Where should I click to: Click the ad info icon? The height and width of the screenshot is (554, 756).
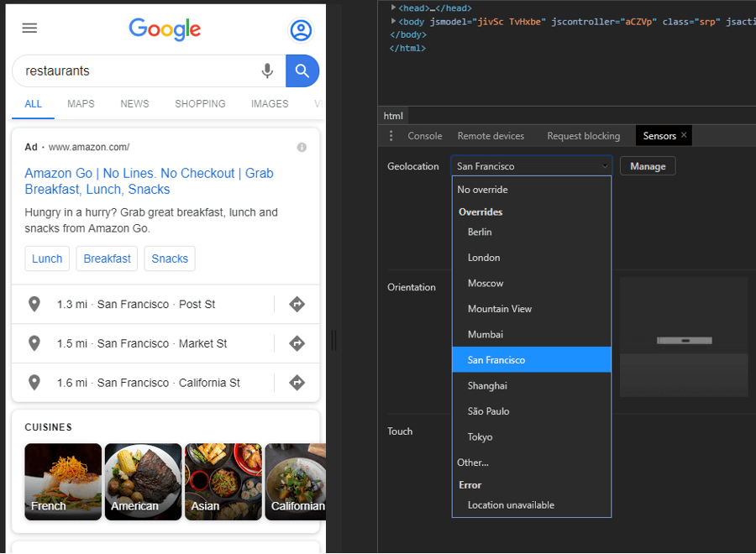tap(302, 148)
